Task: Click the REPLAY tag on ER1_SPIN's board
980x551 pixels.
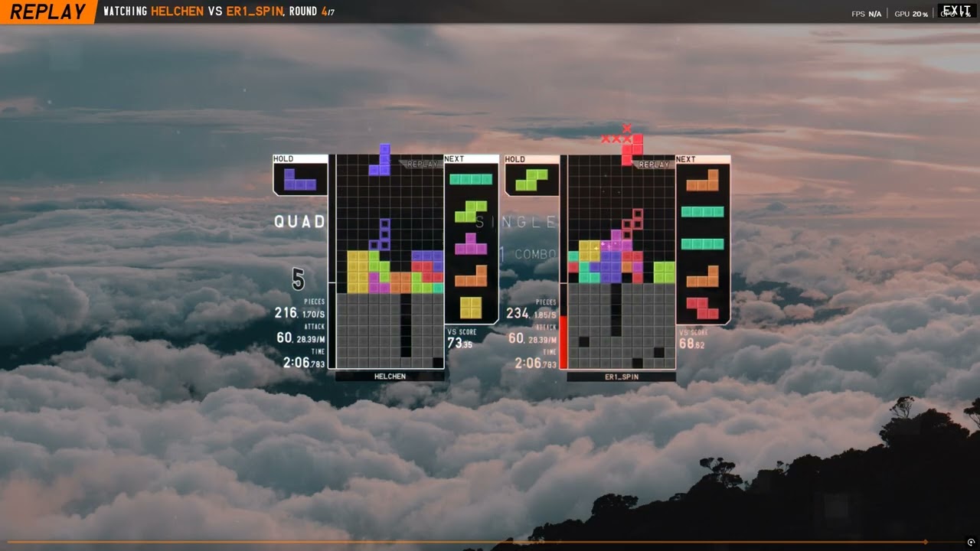Action: click(654, 164)
